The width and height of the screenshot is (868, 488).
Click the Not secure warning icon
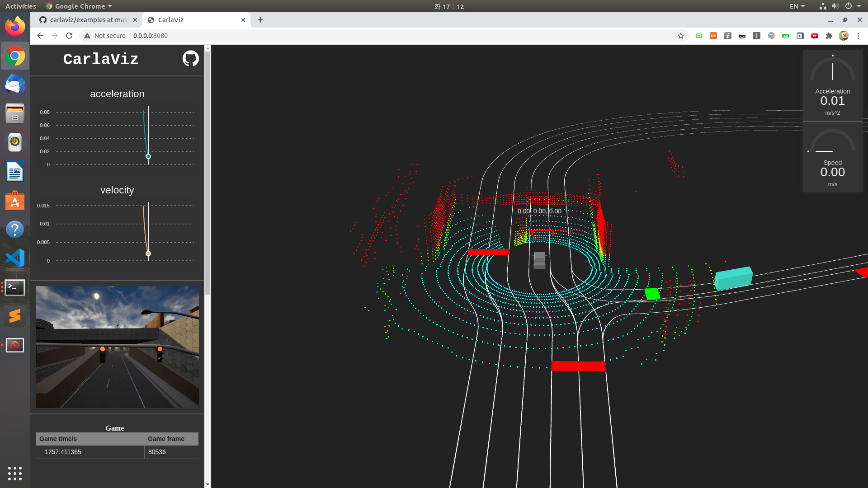pos(87,36)
